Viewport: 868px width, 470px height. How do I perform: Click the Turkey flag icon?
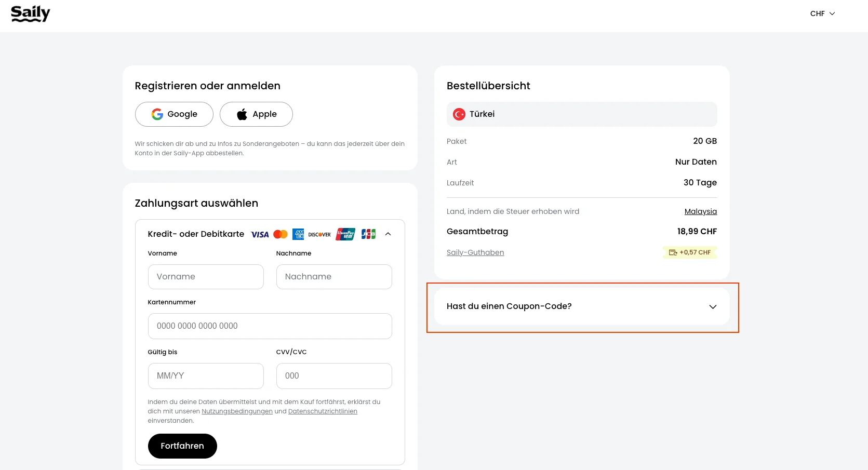click(459, 114)
